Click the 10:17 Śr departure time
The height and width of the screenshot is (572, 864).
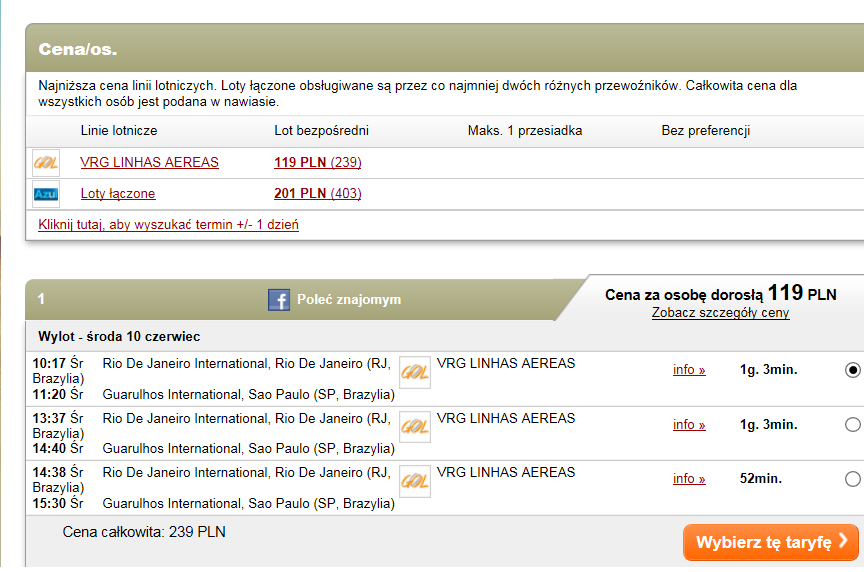58,364
